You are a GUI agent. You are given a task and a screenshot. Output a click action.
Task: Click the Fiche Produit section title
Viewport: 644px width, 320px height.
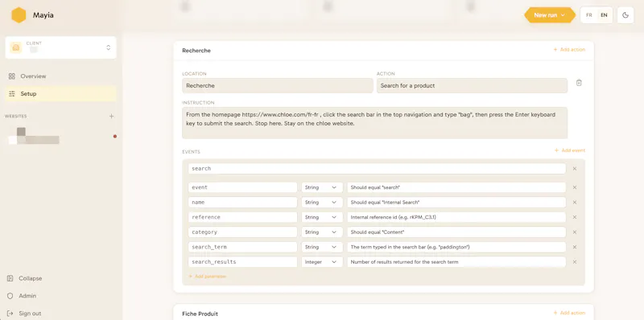point(200,314)
